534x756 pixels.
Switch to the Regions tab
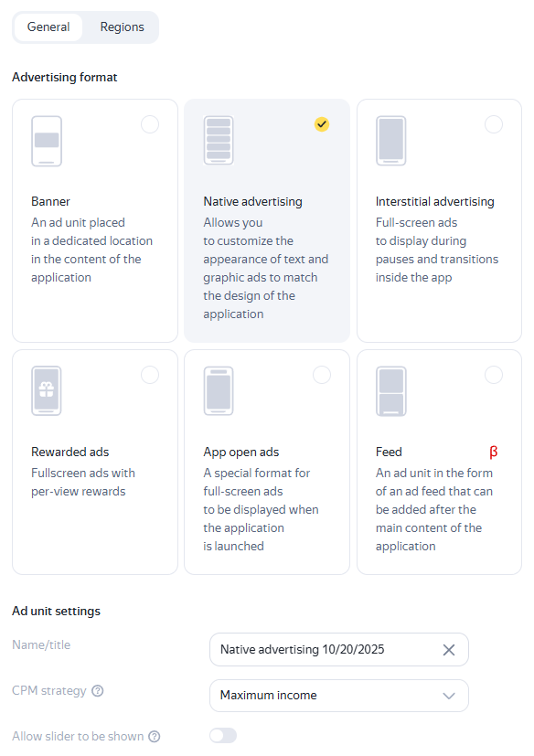click(122, 27)
